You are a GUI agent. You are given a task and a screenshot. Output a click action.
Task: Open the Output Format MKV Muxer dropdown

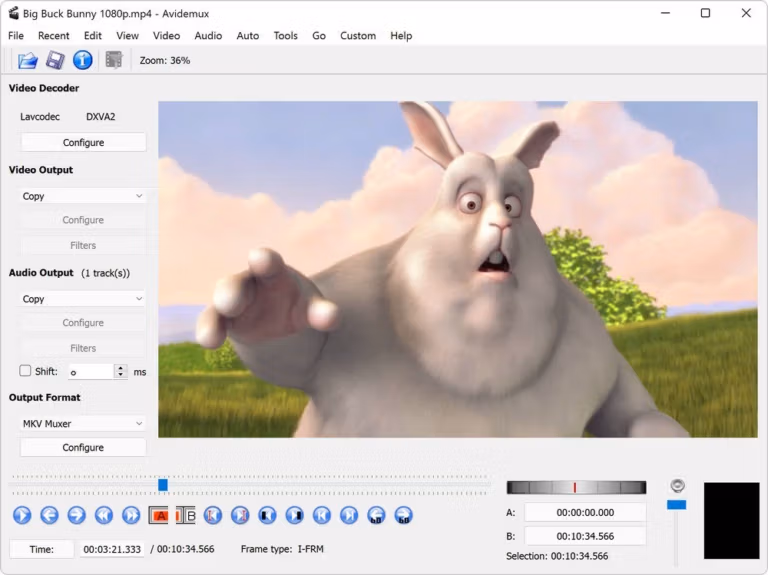(x=82, y=423)
